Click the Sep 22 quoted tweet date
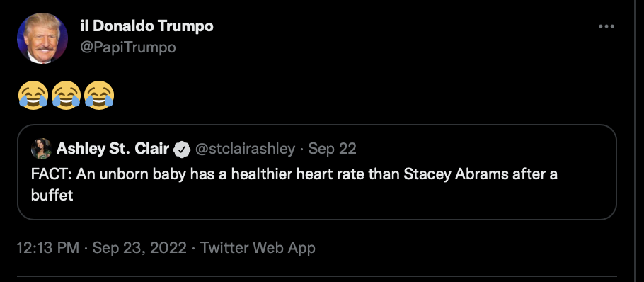Image resolution: width=644 pixels, height=282 pixels. pyautogui.click(x=333, y=149)
